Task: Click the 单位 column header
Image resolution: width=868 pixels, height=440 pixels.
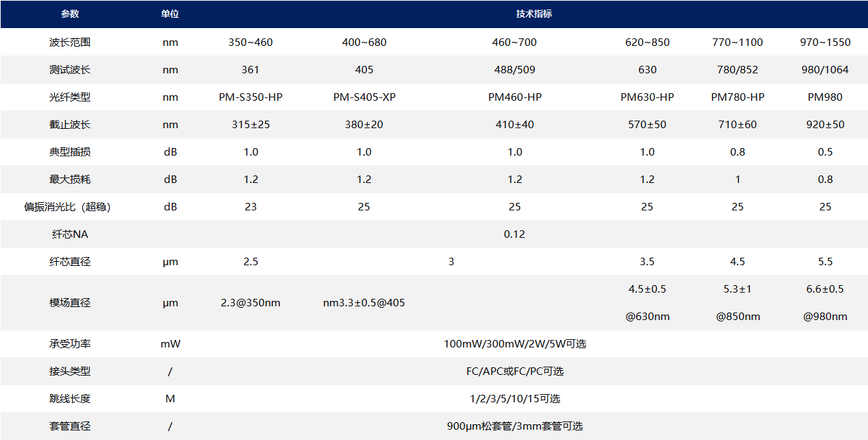Action: [x=169, y=14]
